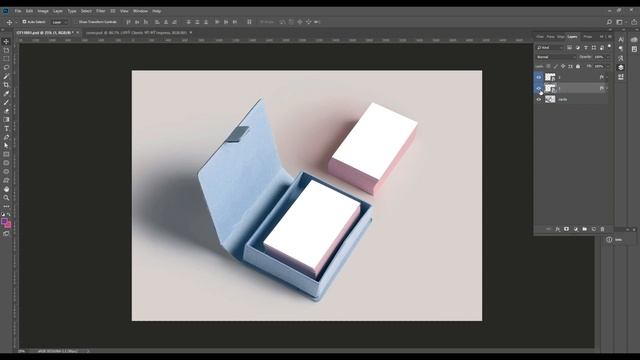Open the workspace switcher dropdown at top right
Viewport: 640px width, 360px height.
point(621,22)
